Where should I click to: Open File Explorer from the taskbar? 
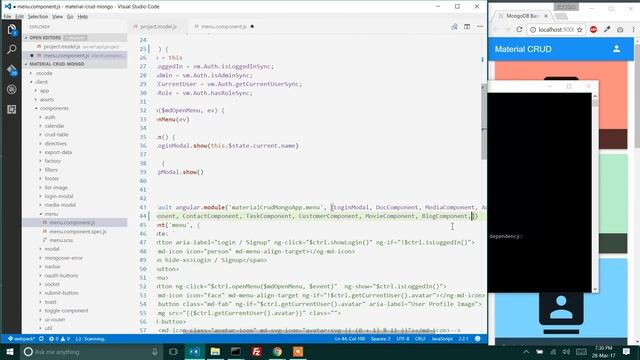point(215,351)
